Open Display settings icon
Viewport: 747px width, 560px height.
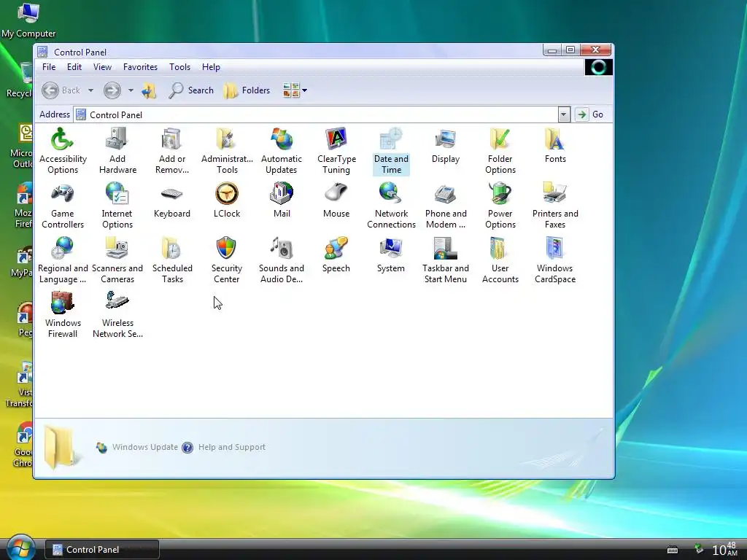446,145
